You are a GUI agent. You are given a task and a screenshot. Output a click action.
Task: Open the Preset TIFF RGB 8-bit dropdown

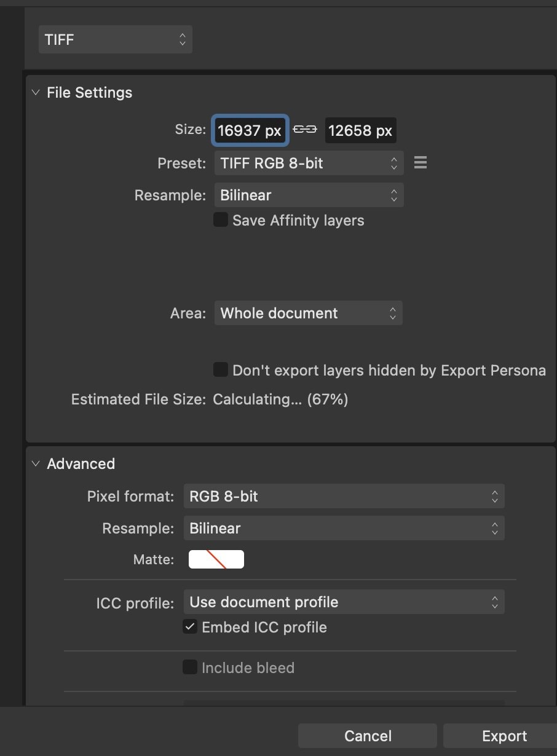(309, 163)
